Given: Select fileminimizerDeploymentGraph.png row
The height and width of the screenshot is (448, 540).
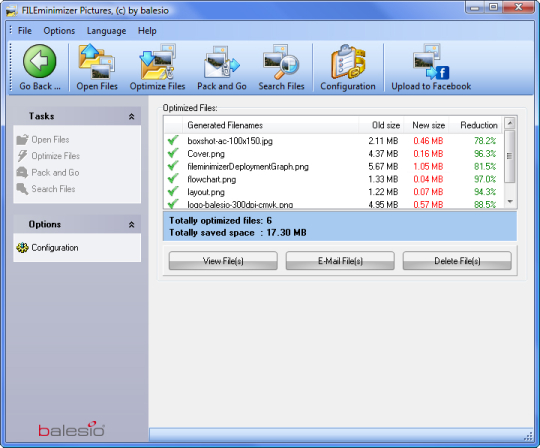Looking at the screenshot, I should [333, 166].
